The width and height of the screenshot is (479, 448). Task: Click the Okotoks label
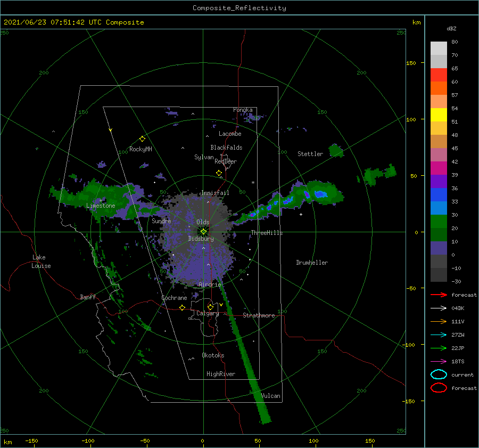[213, 355]
